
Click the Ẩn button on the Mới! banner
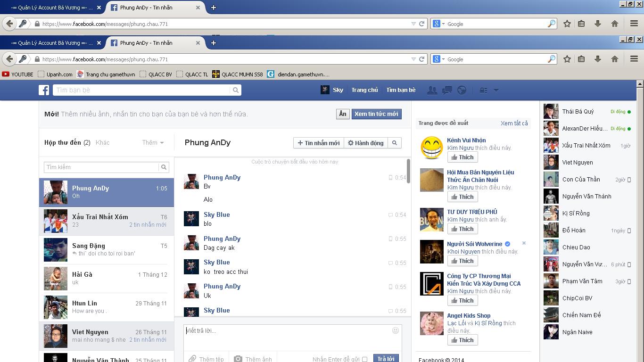(x=343, y=114)
